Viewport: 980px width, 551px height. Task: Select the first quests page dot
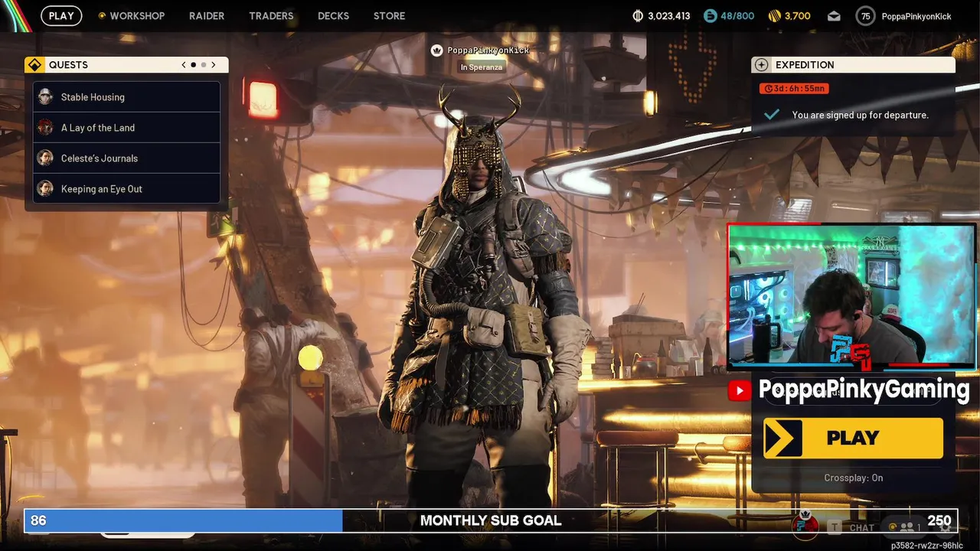pos(193,65)
